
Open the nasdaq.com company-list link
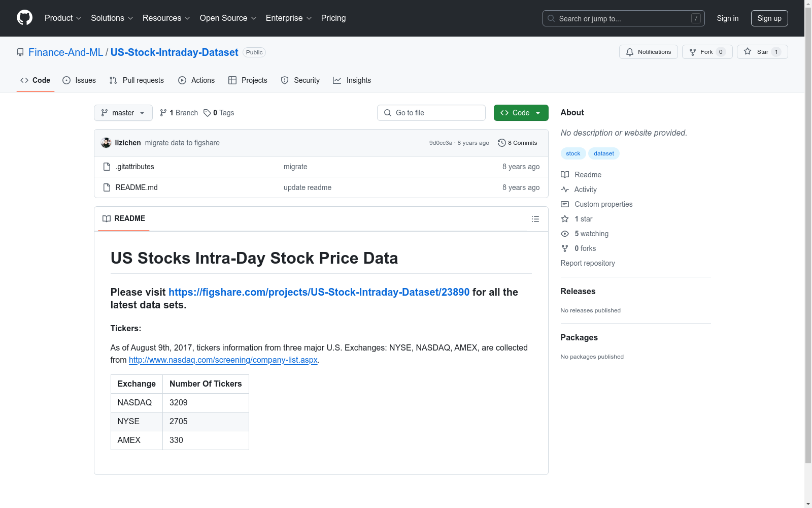(x=223, y=360)
